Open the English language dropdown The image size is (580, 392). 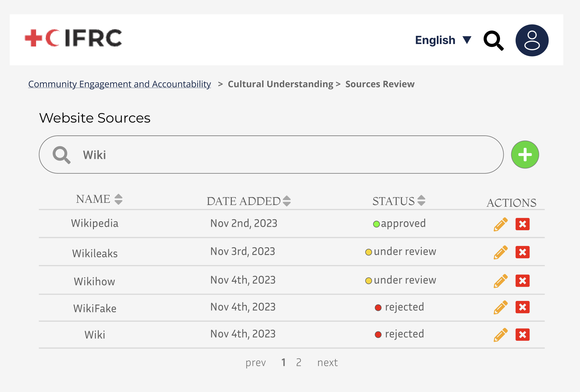[443, 40]
